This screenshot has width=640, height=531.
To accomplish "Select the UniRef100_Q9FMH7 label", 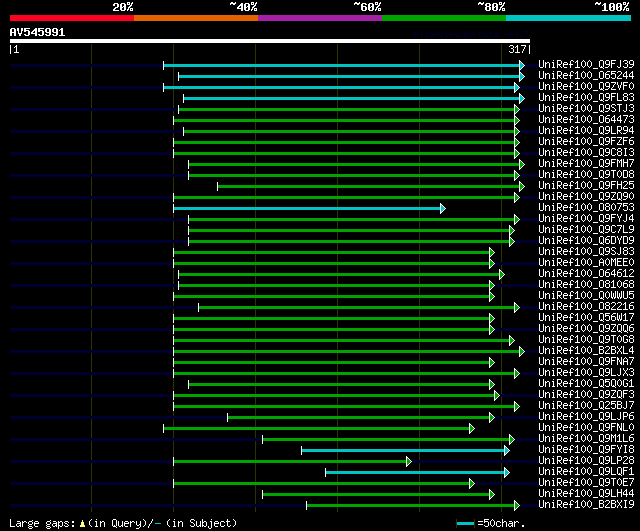I will pyautogui.click(x=586, y=163).
